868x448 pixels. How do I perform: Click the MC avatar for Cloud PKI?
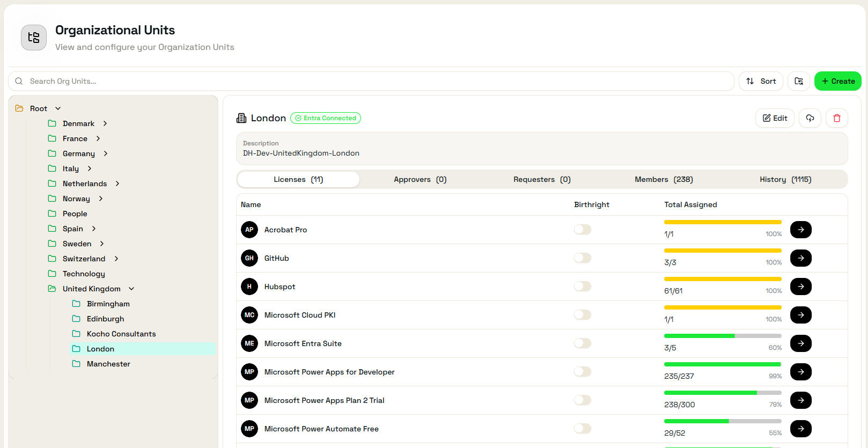(x=249, y=315)
